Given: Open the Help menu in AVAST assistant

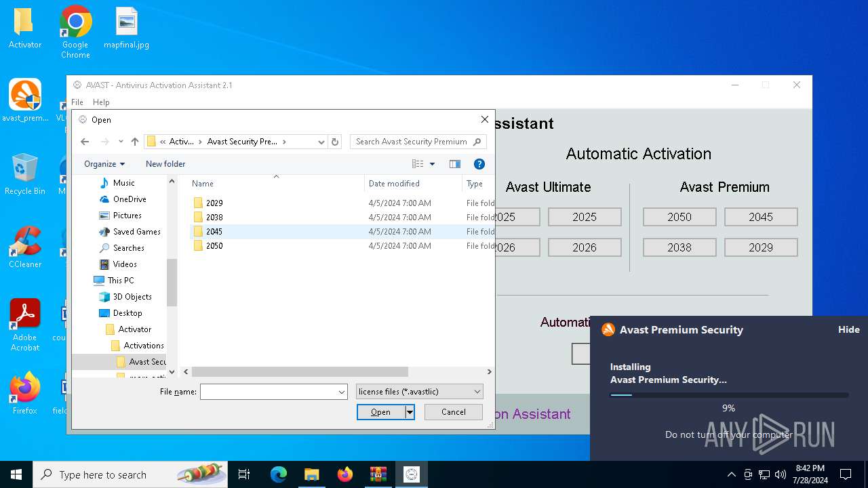Looking at the screenshot, I should (x=101, y=102).
